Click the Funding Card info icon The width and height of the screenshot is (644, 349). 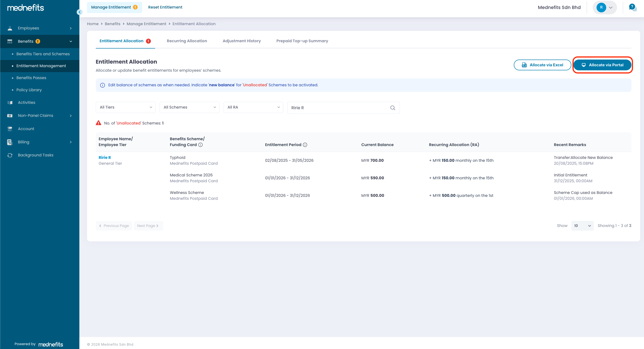(x=201, y=145)
